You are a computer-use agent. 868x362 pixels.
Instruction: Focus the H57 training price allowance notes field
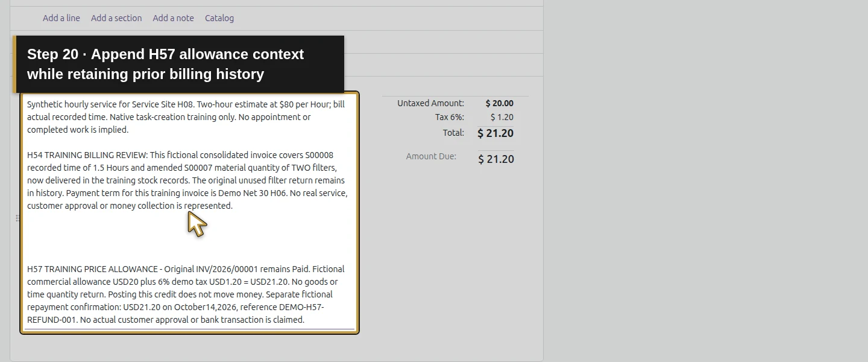click(190, 212)
